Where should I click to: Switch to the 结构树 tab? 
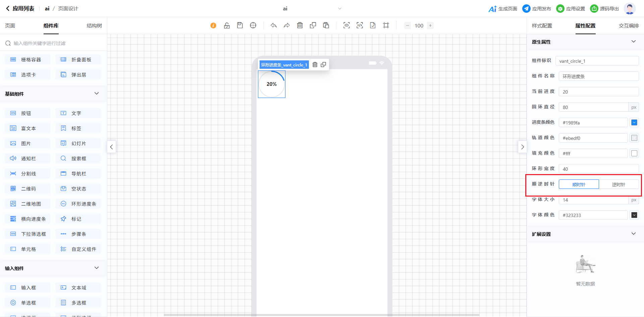pos(94,26)
